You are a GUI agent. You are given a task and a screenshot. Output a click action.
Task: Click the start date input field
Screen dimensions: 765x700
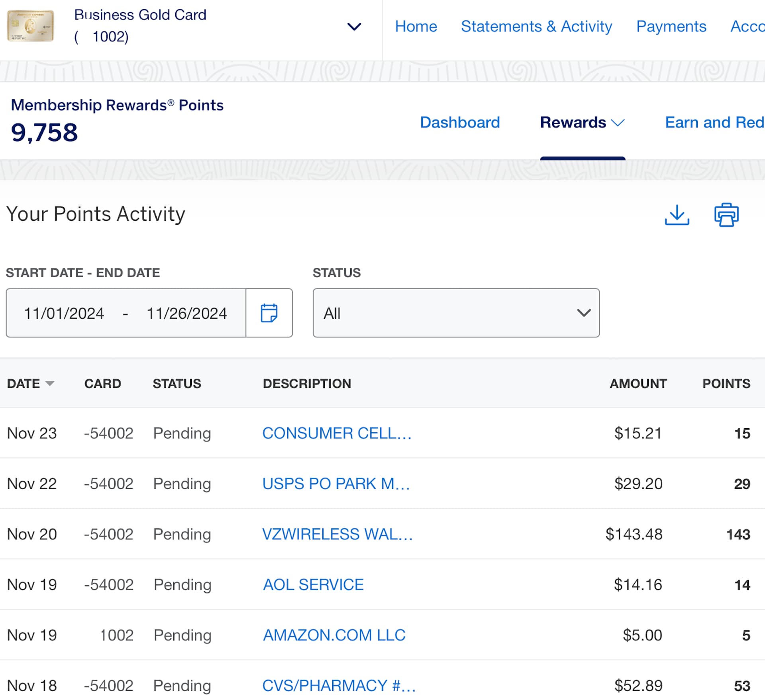[64, 314]
